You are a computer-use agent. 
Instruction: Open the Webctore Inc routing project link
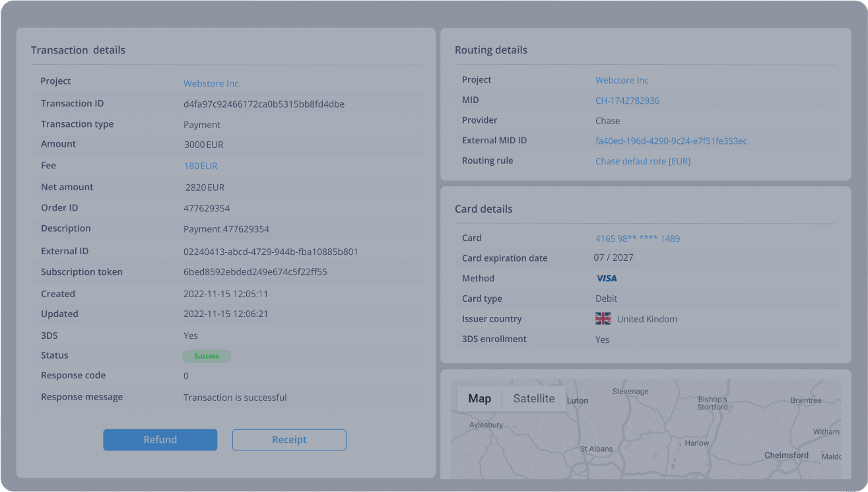pyautogui.click(x=621, y=80)
